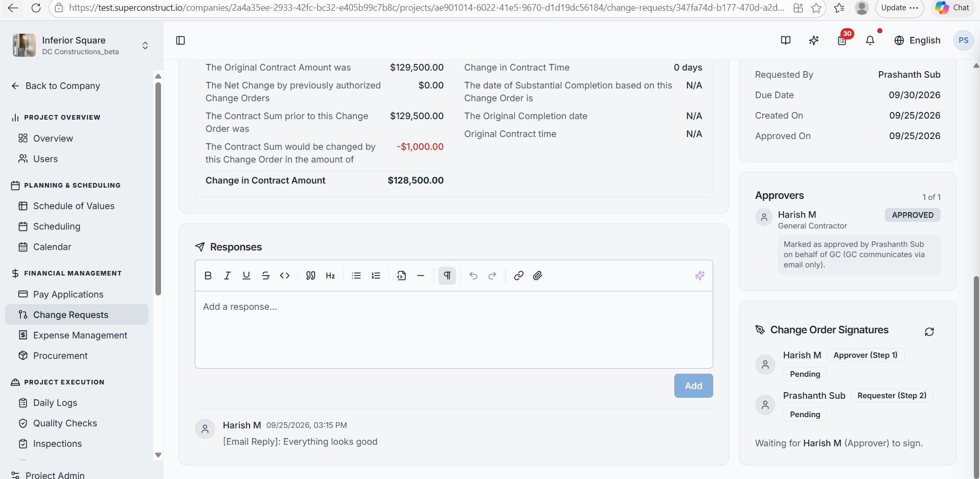Open the task list with 30 badge

tap(842, 40)
